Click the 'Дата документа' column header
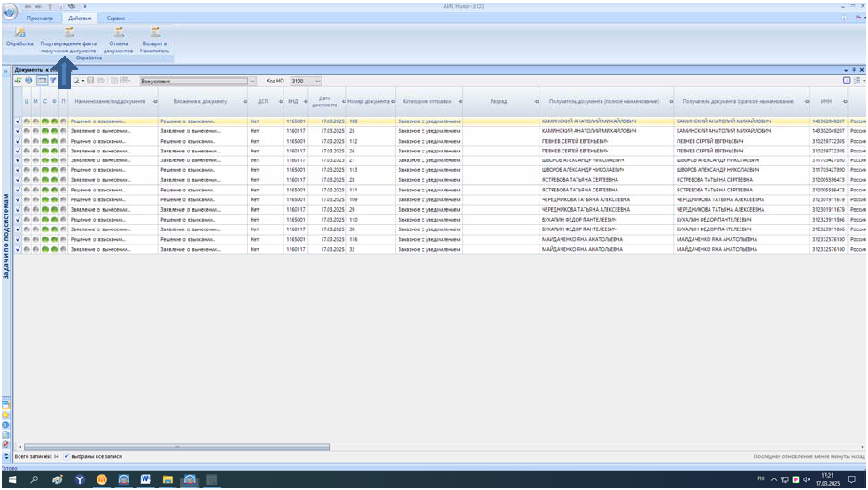Viewport: 868px width, 490px height. (324, 102)
